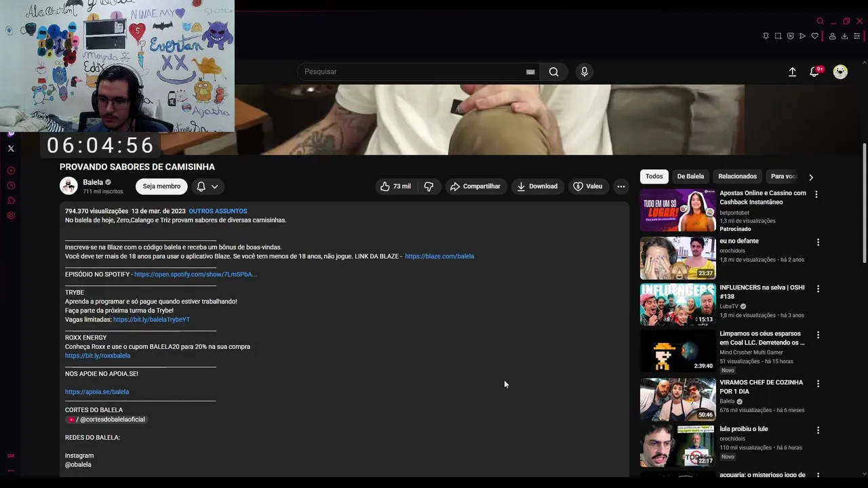The image size is (868, 488).
Task: Click the YouTube create/upload icon
Action: coord(792,72)
